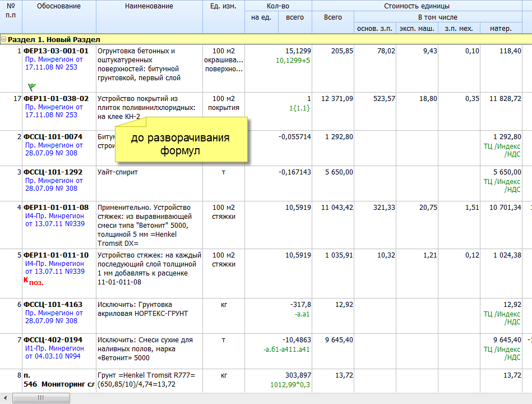Click the quantity value -0,167143
Image resolution: width=532 pixels, height=404 pixels.
click(294, 172)
